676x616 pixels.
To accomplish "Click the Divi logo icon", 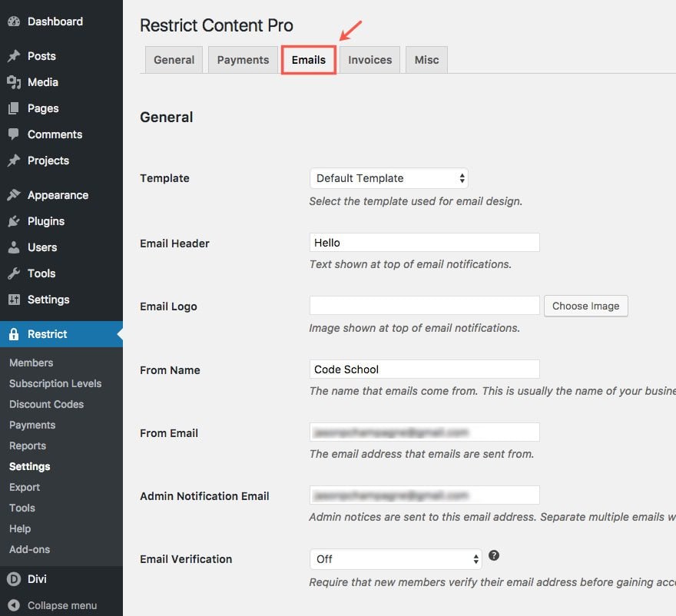I will 14,579.
